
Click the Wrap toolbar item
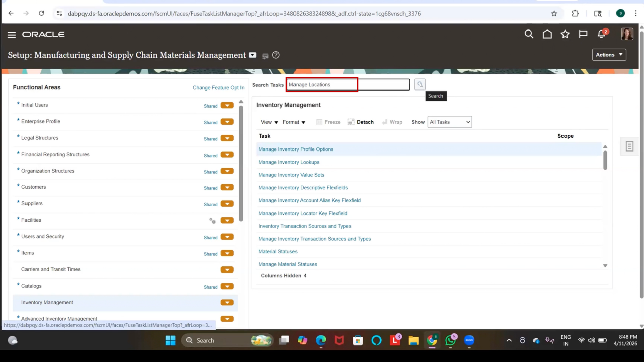click(x=392, y=122)
